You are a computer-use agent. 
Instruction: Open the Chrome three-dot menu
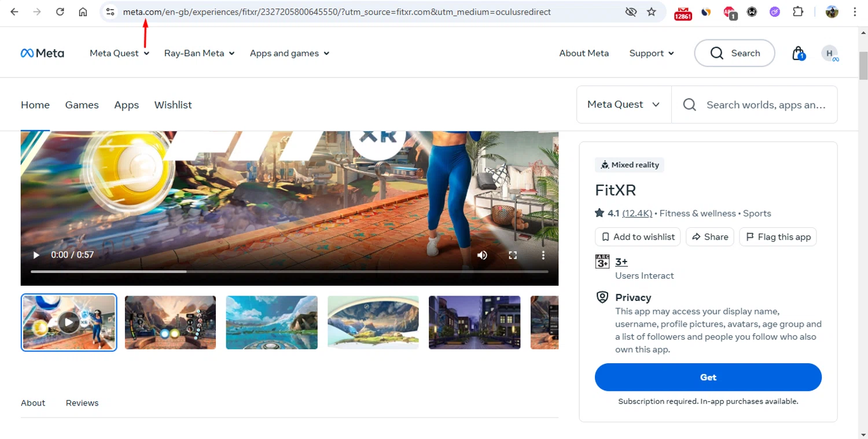pyautogui.click(x=855, y=12)
